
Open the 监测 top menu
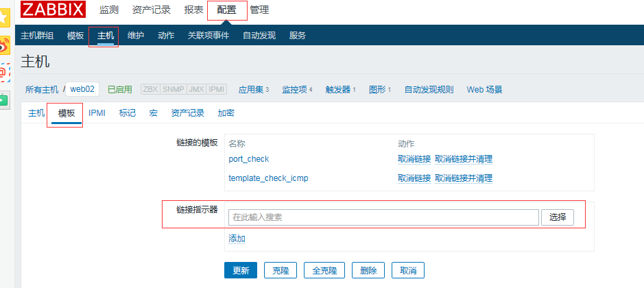pos(109,10)
